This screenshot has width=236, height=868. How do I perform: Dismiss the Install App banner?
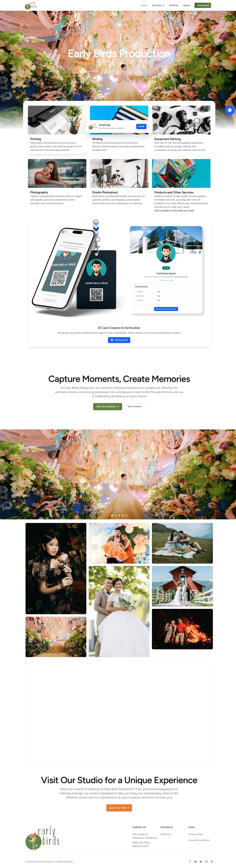(x=149, y=126)
